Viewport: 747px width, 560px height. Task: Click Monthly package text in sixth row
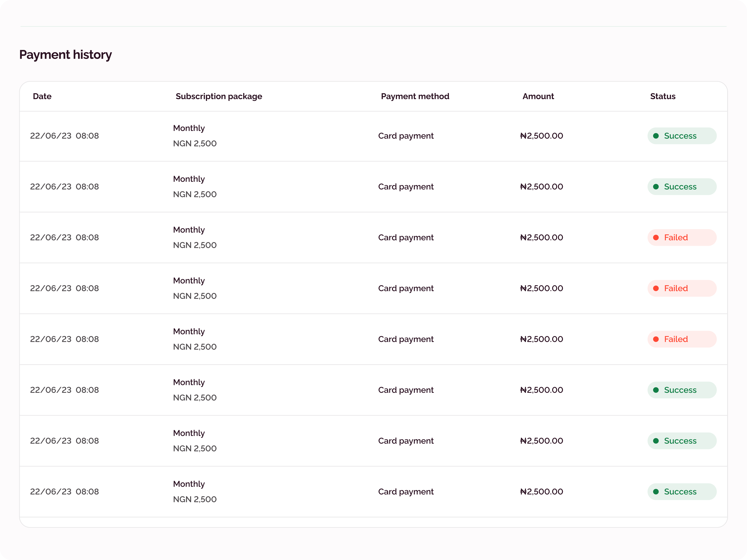coord(189,382)
